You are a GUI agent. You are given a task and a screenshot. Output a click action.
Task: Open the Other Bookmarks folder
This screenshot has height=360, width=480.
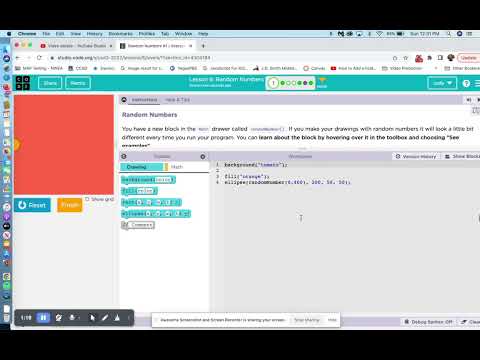point(462,68)
